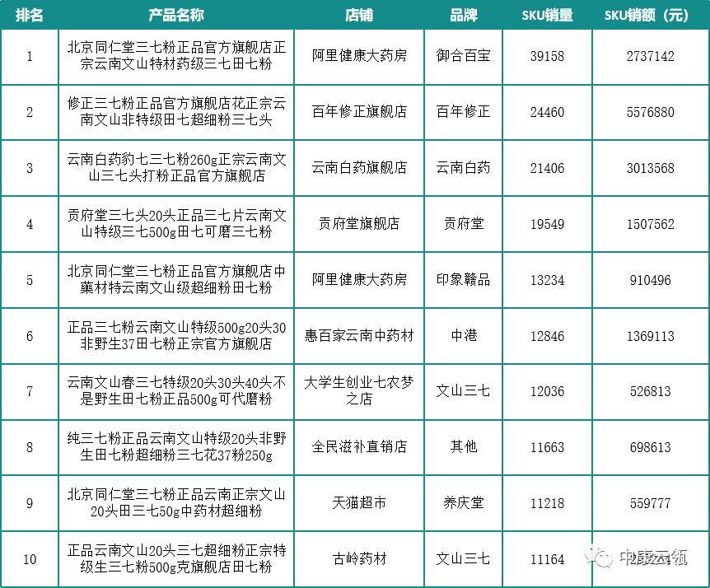
Task: Click sales amount 698613
Action: pos(650,448)
